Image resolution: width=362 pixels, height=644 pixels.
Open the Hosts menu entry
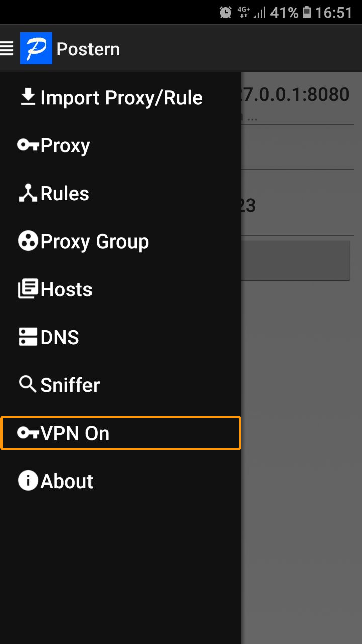121,289
